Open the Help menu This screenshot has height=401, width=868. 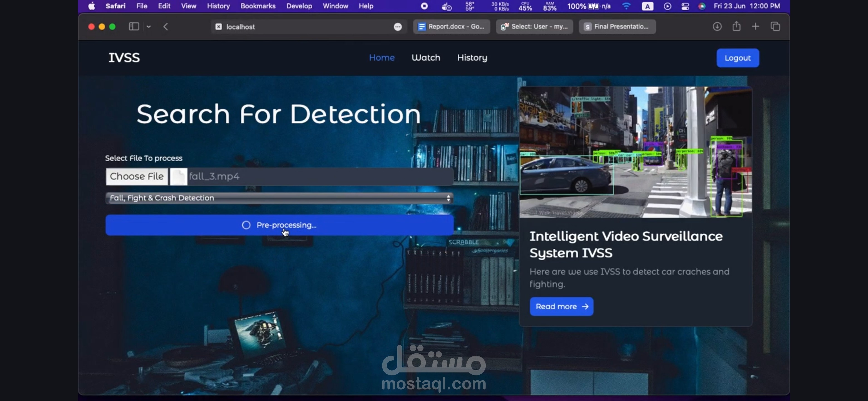click(x=366, y=6)
